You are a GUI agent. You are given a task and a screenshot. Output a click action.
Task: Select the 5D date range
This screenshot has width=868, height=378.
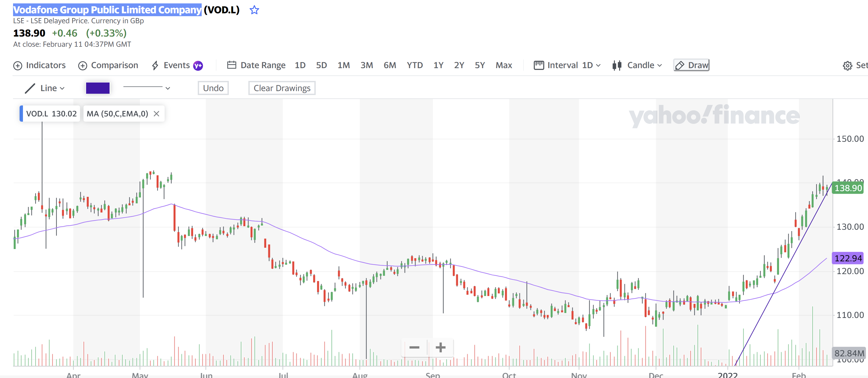point(321,66)
